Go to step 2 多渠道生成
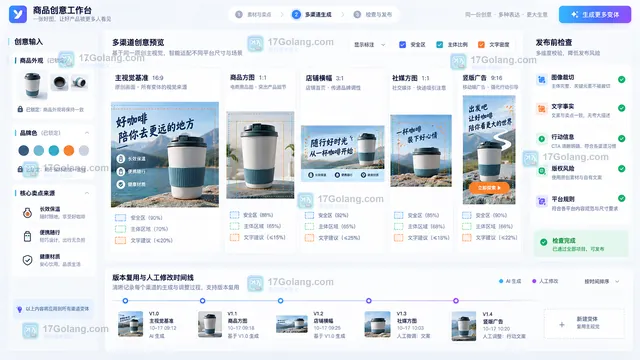 point(312,14)
